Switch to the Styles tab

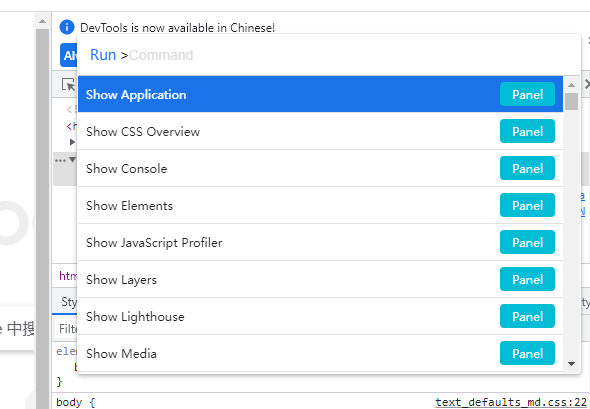coord(68,302)
